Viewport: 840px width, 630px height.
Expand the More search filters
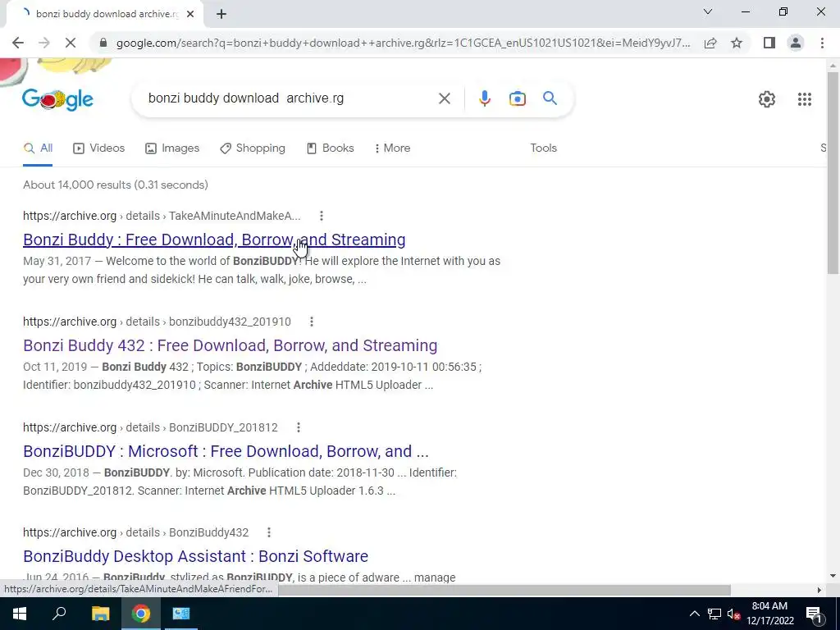click(x=393, y=148)
